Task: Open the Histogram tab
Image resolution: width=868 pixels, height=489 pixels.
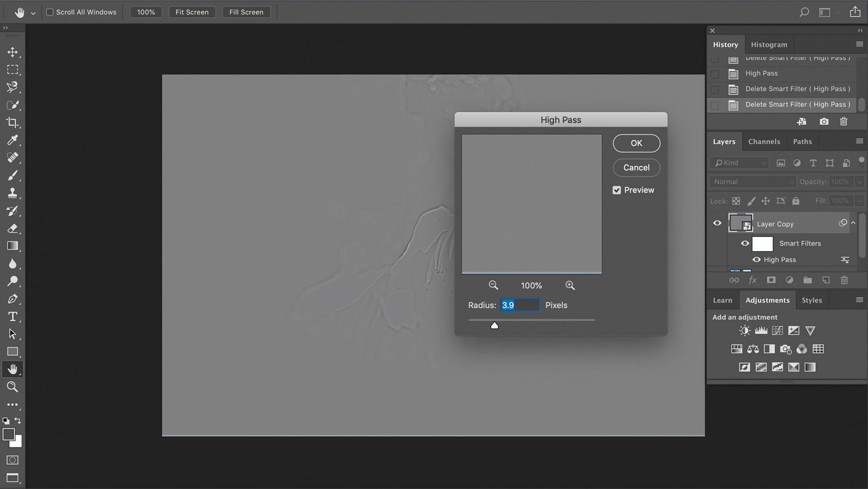Action: tap(769, 44)
